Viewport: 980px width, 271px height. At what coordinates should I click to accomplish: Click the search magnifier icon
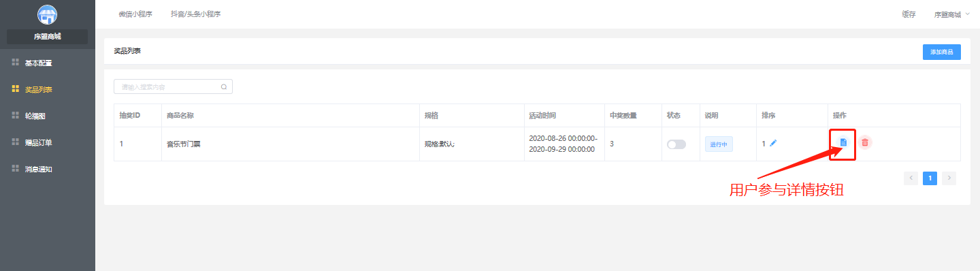[x=224, y=86]
